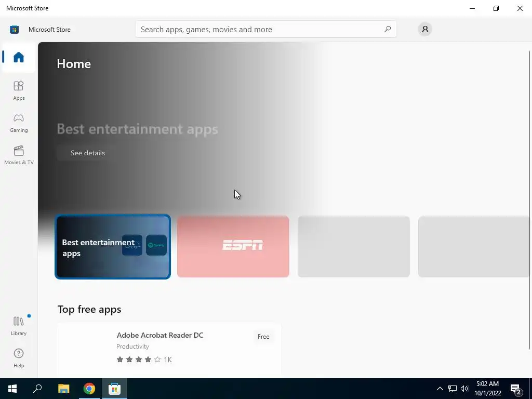Click the Productivity category label
The width and height of the screenshot is (532, 399).
point(132,347)
